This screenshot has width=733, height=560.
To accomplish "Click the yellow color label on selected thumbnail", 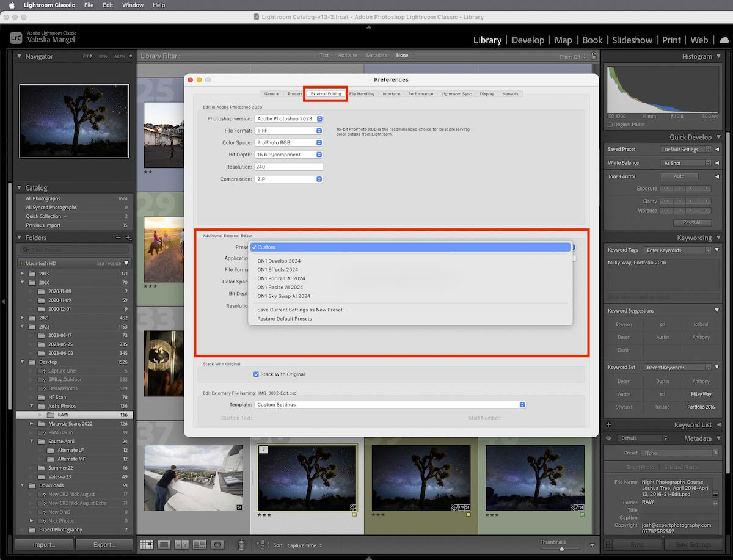I will coord(354,515).
